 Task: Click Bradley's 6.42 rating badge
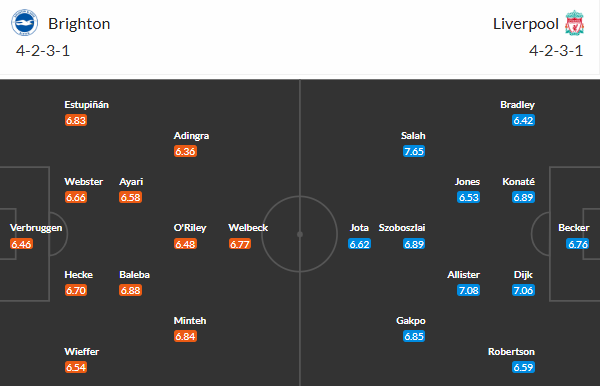click(523, 121)
